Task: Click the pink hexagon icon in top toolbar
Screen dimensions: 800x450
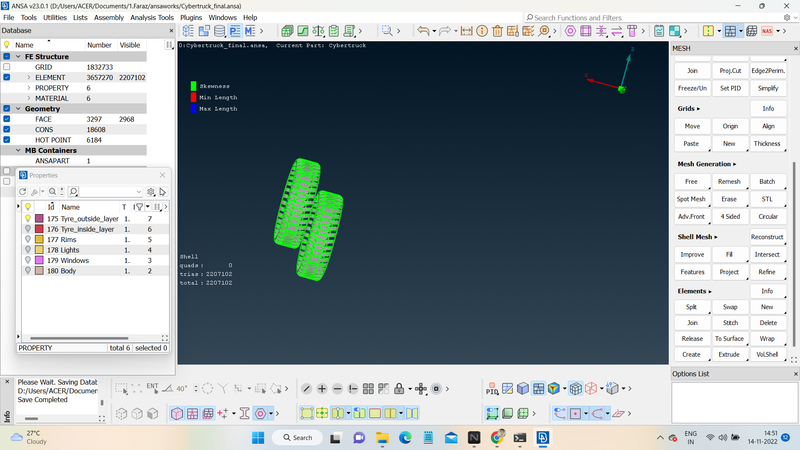Action: [570, 31]
